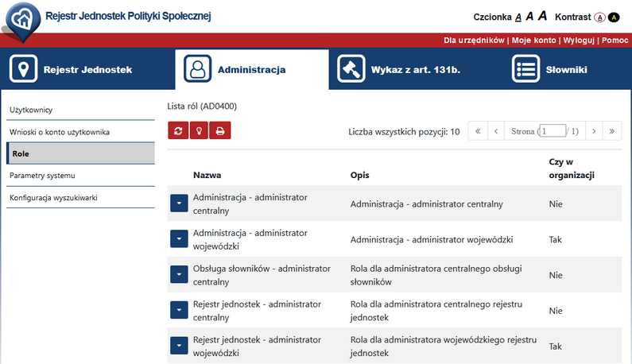Click the description Administracja - administrator wojewódzki
632x364 pixels.
(x=432, y=239)
